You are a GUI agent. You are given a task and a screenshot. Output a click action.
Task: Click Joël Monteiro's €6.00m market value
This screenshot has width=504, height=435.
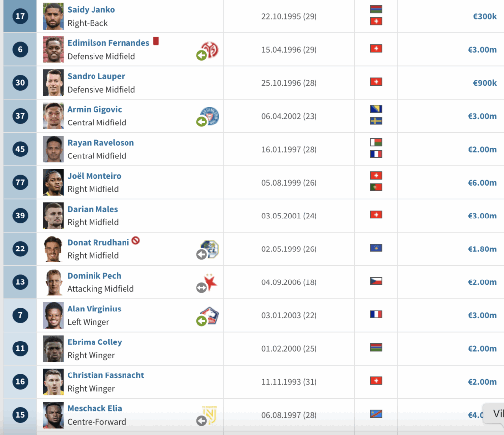coord(482,183)
